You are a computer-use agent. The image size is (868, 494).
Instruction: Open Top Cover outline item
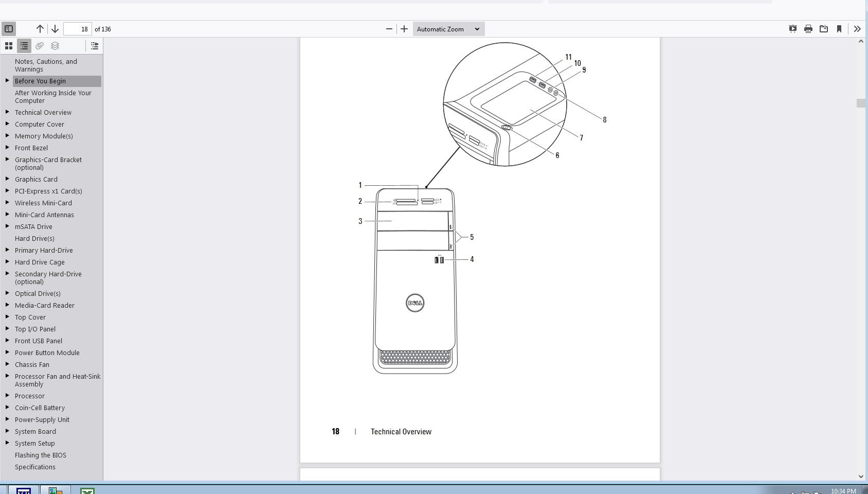click(30, 317)
